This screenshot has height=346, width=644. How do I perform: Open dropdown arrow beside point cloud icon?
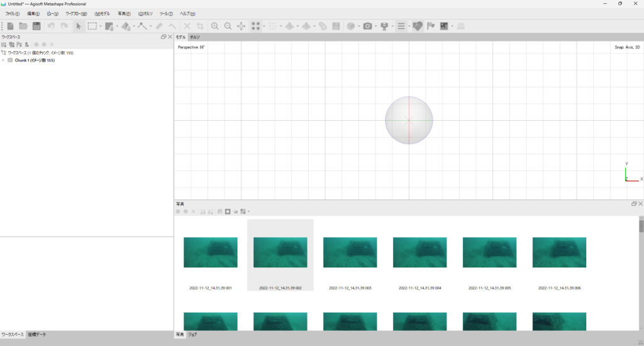click(264, 26)
